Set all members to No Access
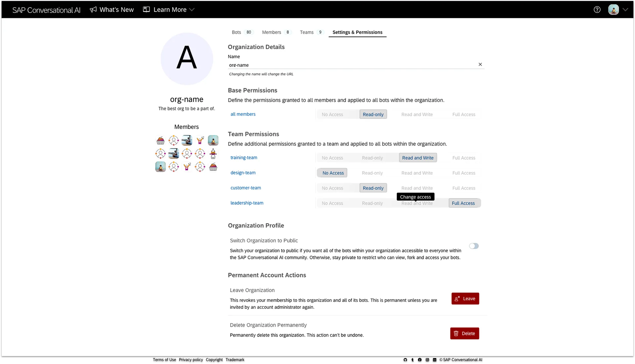This screenshot has width=635, height=364. coord(332,114)
